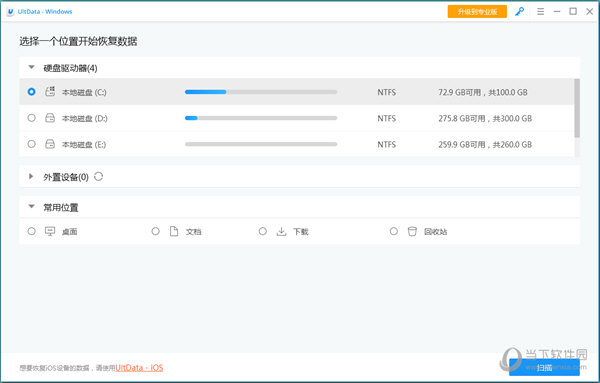Maximize the UltData window

click(x=573, y=11)
